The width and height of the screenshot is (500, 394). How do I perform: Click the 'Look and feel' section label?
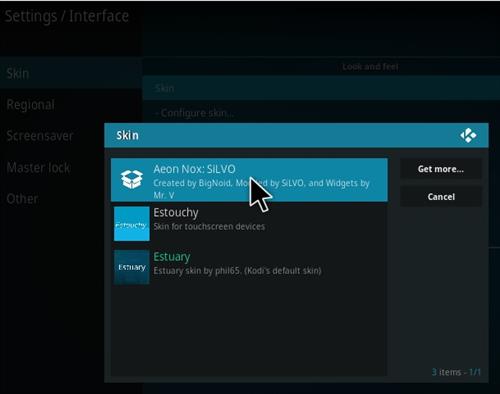[370, 67]
